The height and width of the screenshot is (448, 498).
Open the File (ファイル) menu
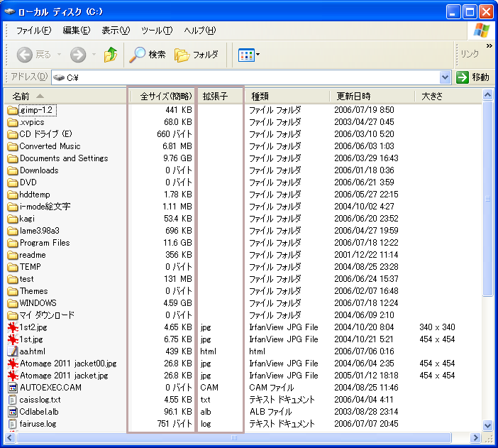click(33, 31)
